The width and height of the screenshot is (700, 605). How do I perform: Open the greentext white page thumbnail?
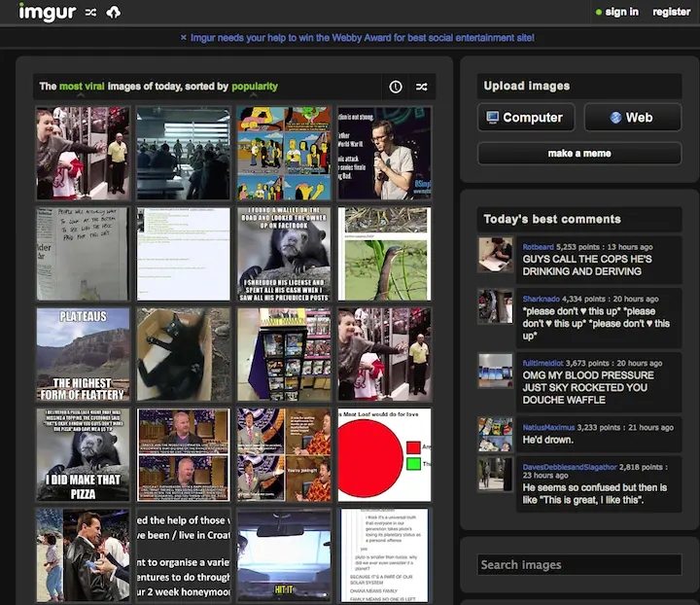pos(184,254)
